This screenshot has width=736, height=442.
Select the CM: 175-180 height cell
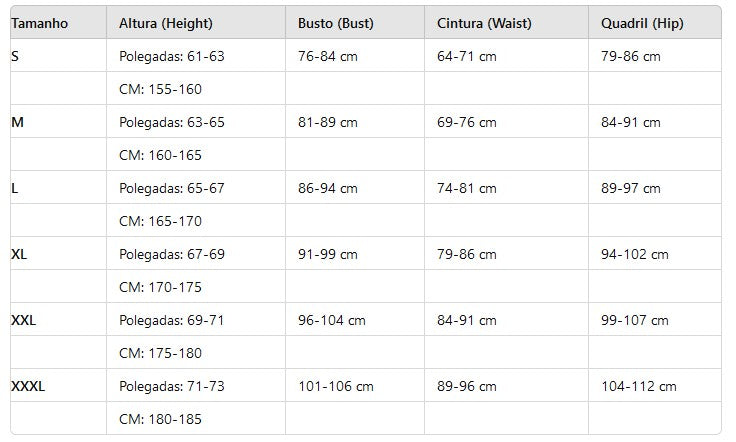161,353
